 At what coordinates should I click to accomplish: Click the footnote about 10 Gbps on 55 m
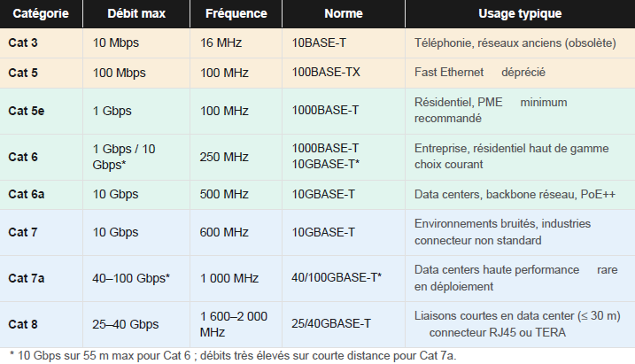point(234,355)
